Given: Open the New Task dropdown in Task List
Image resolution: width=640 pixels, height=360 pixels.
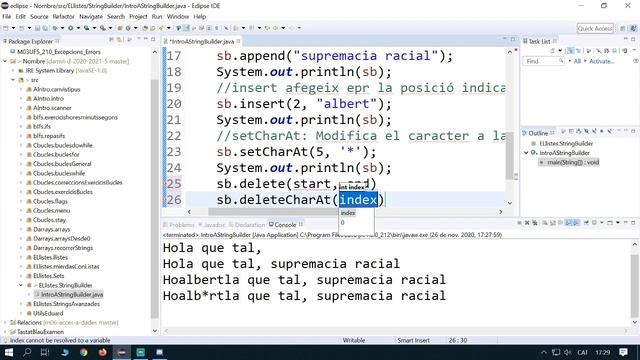Looking at the screenshot, I should point(560,51).
